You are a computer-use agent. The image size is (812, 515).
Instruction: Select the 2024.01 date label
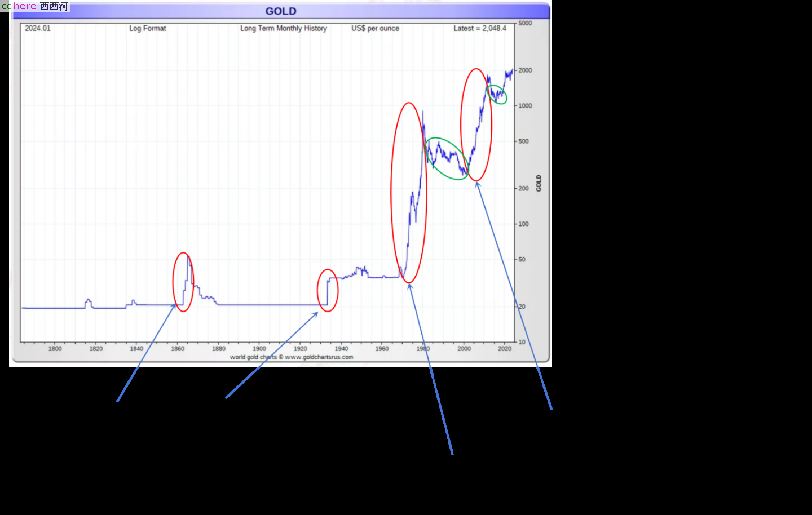[38, 28]
